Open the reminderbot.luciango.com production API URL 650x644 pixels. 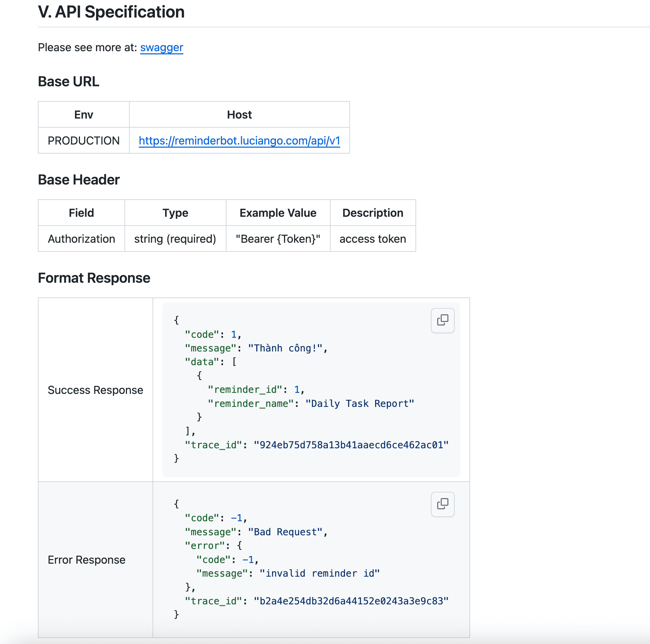click(x=239, y=141)
